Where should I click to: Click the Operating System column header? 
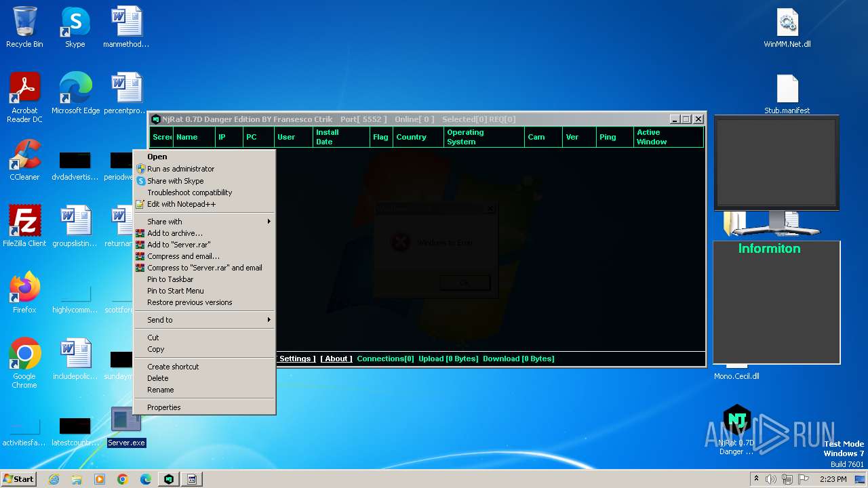coord(484,137)
